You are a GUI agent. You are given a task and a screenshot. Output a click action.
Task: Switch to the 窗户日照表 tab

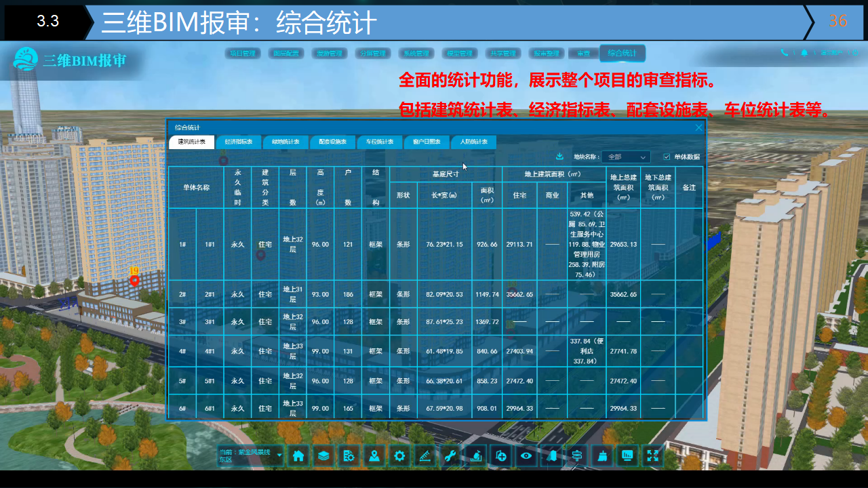point(427,142)
